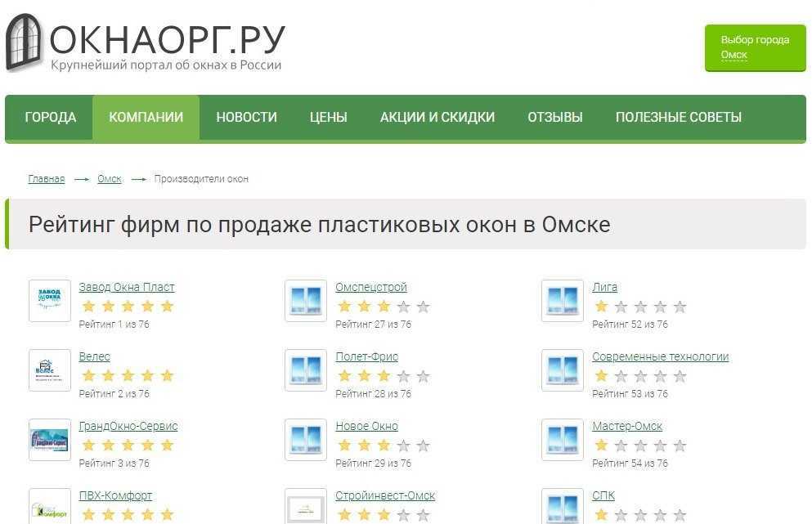Click the text Рейтинг 27 из 76
The height and width of the screenshot is (524, 812).
374,325
